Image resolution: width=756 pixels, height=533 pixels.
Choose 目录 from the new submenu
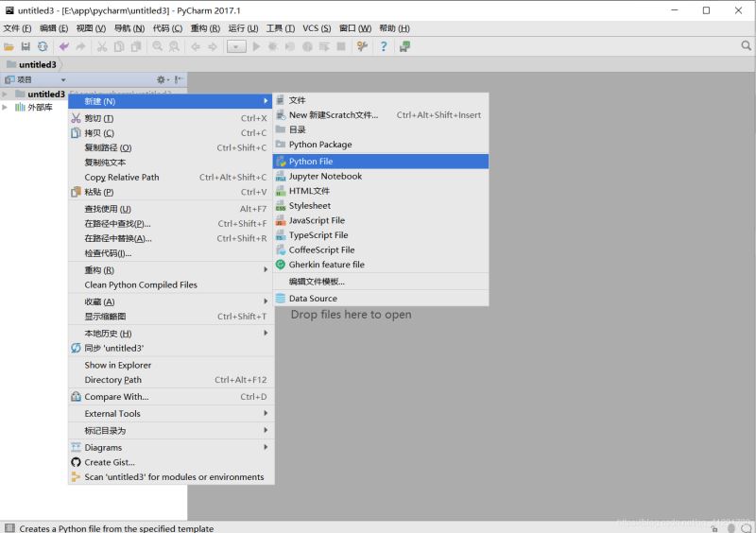[x=381, y=129]
